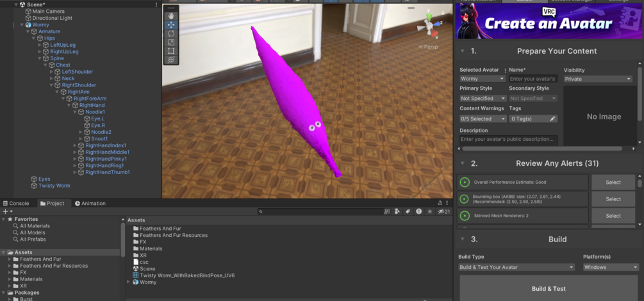Open the Project panel kebab menu
This screenshot has height=301, width=644.
tap(447, 203)
